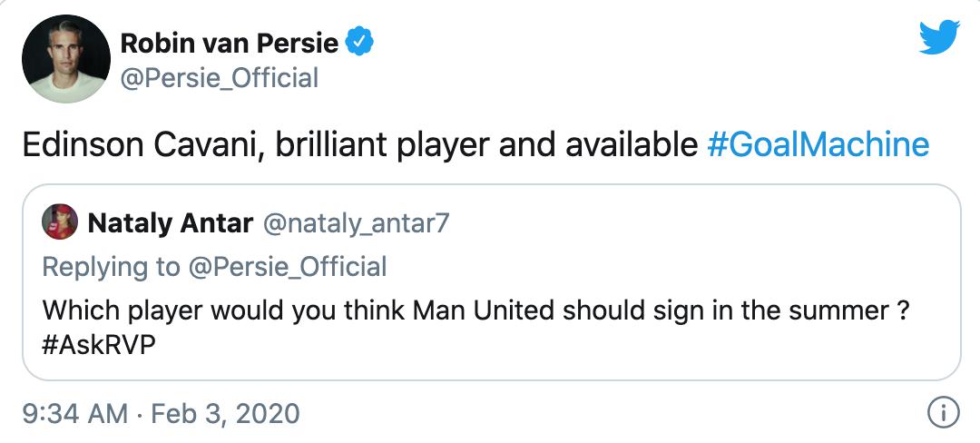Open the #AskRVP hashtag
This screenshot has width=980, height=443.
pos(93,348)
